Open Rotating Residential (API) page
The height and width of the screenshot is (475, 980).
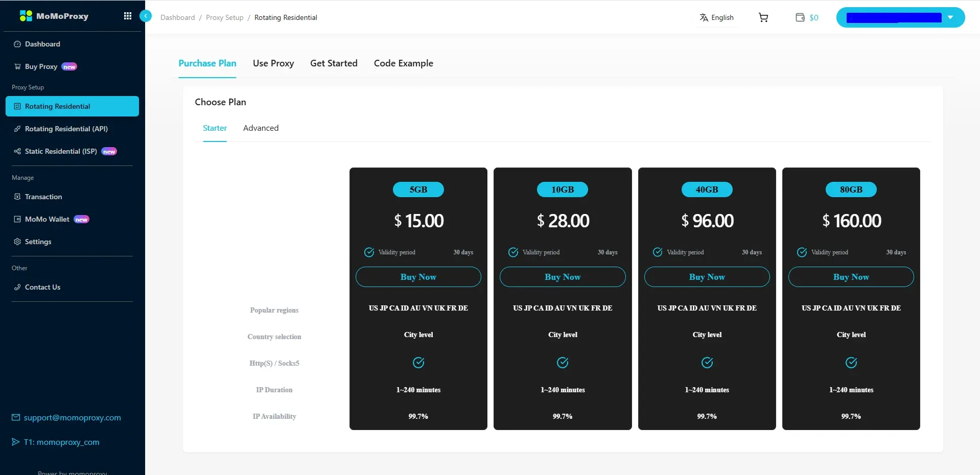pyautogui.click(x=66, y=129)
